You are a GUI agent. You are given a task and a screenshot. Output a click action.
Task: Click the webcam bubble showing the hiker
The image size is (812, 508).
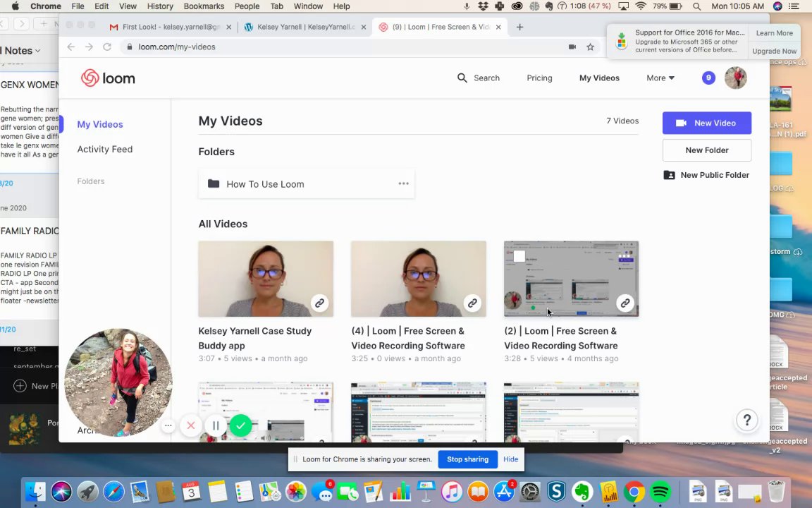pyautogui.click(x=118, y=382)
